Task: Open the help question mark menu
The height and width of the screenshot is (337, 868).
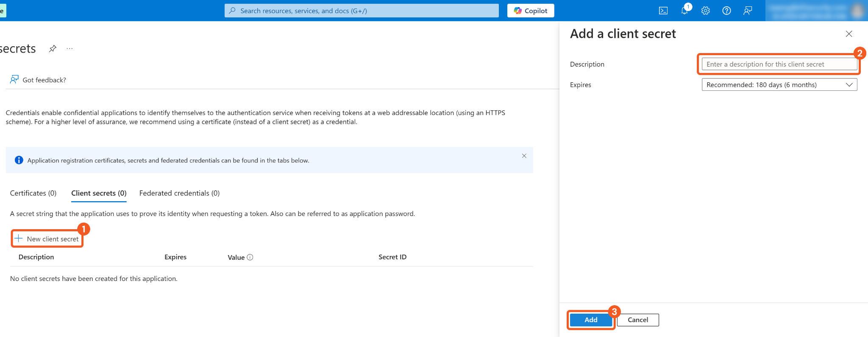Action: coord(726,11)
